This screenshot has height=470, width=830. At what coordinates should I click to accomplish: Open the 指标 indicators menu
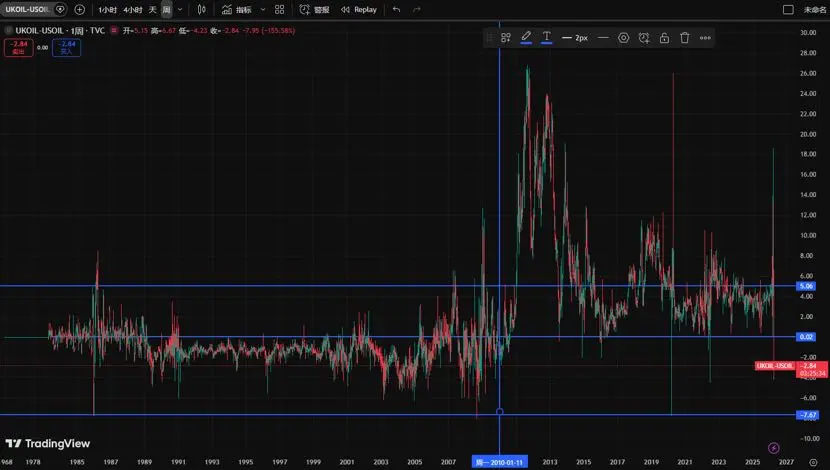coord(237,10)
